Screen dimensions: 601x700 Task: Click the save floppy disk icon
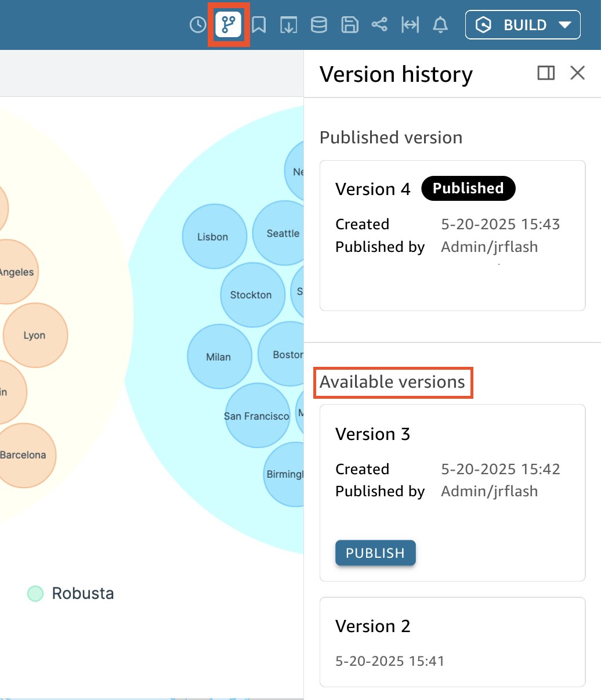click(349, 25)
